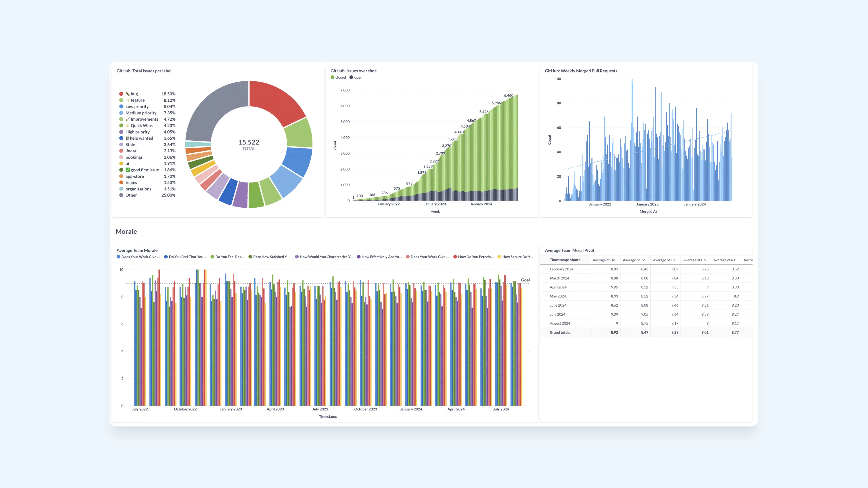Click the 'Goal' line label on Morale chart
This screenshot has height=488, width=868.
tap(525, 280)
